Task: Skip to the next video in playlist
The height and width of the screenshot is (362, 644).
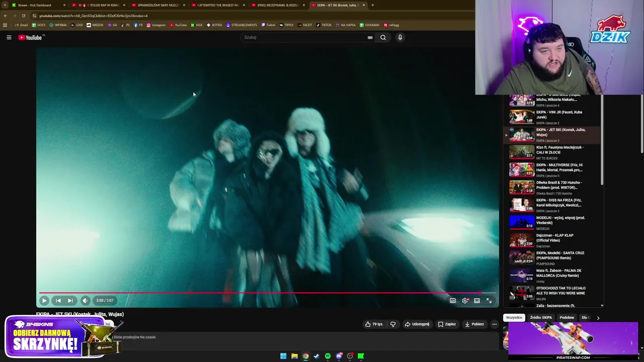Action: point(70,301)
